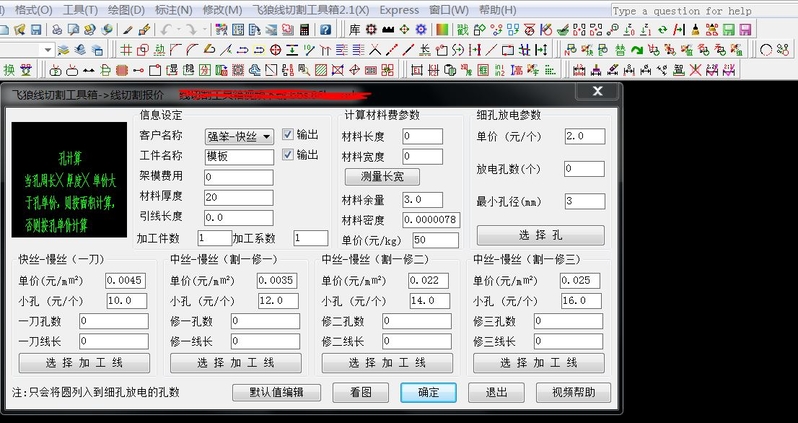Screen dimensions: 798x423
Task: Click the 长 length icon
Action: pyautogui.click(x=424, y=50)
